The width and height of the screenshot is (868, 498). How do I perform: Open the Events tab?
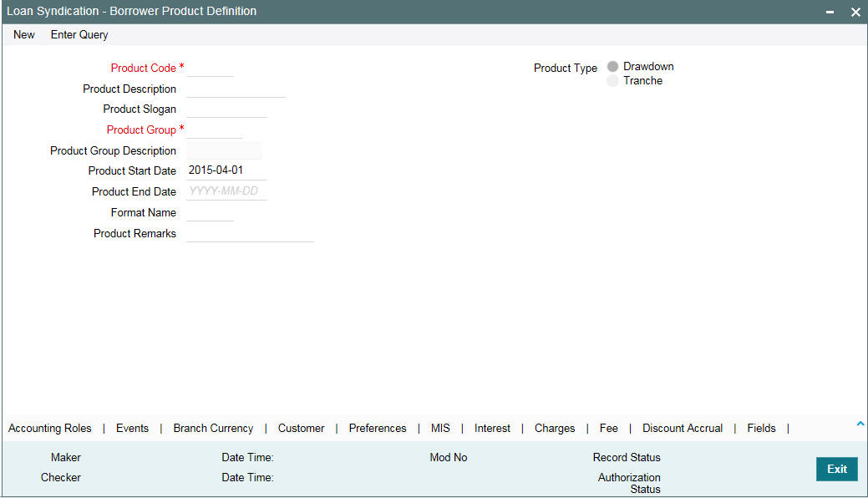click(132, 428)
